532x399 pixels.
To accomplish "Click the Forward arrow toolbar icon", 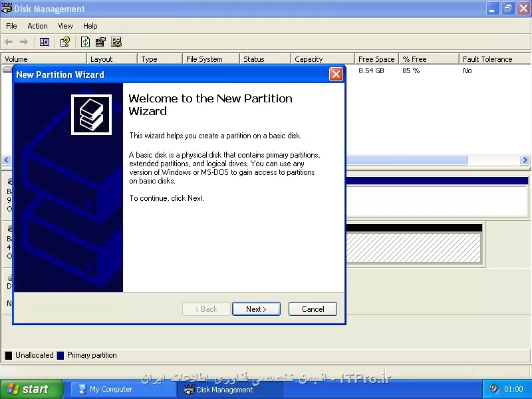I will tap(24, 42).
